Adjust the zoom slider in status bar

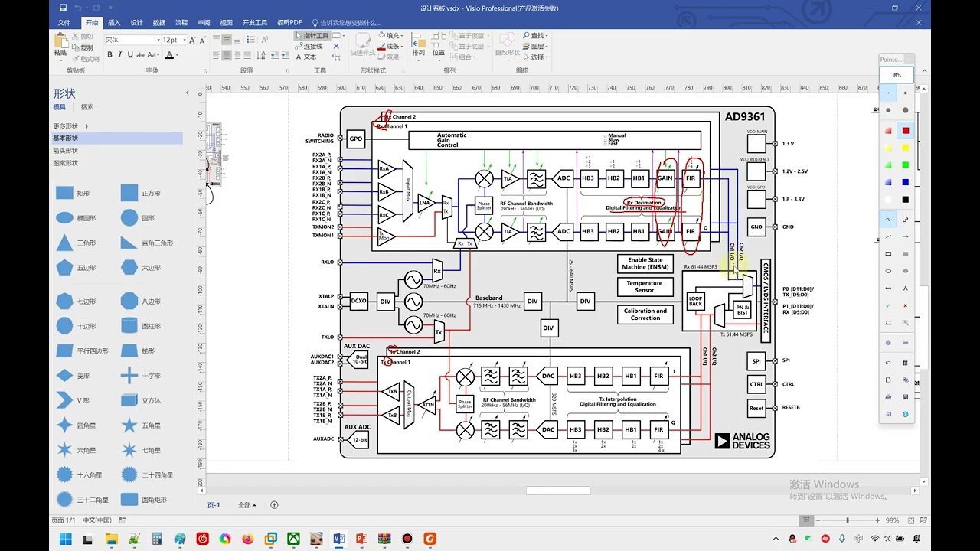[848, 520]
